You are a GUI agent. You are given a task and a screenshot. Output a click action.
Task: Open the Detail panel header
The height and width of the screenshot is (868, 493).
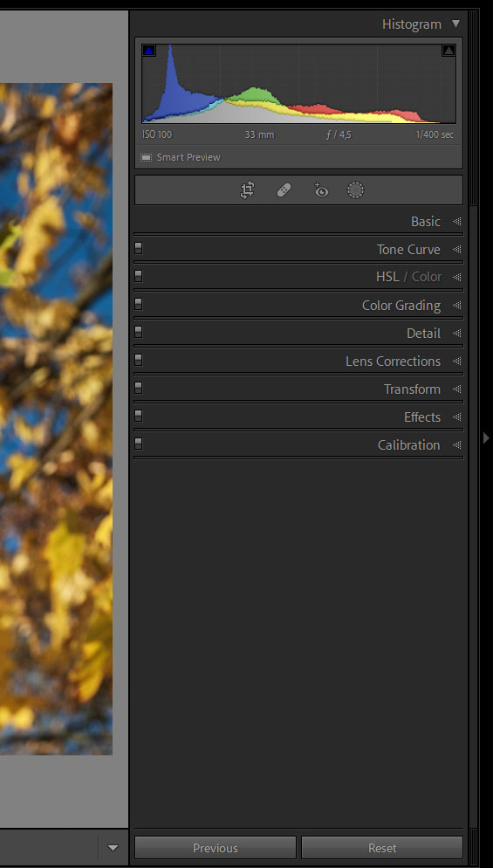point(424,334)
